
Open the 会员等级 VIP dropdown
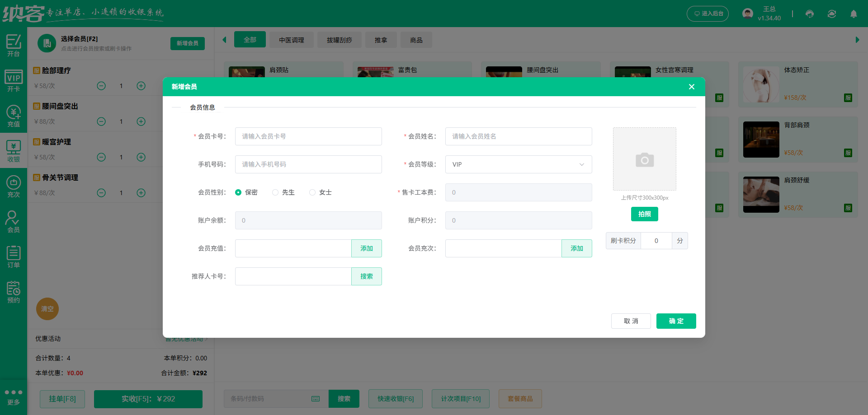point(518,164)
